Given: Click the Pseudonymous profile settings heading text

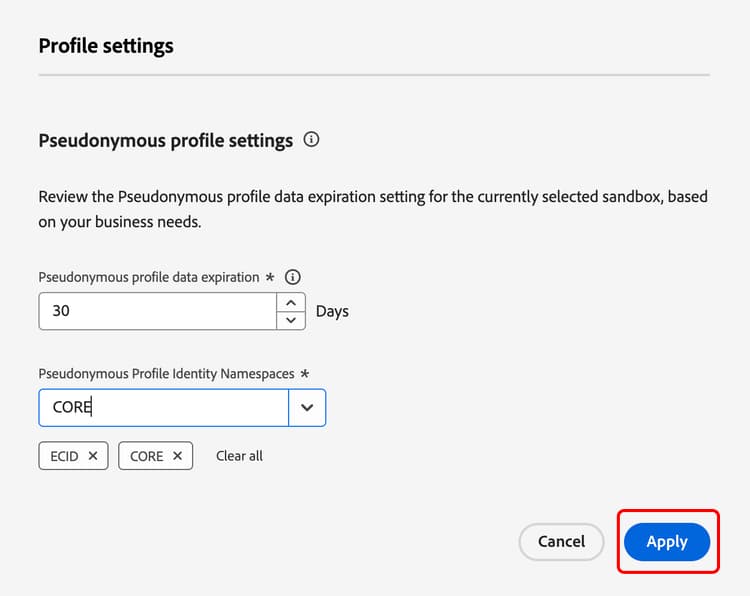Looking at the screenshot, I should pos(165,141).
